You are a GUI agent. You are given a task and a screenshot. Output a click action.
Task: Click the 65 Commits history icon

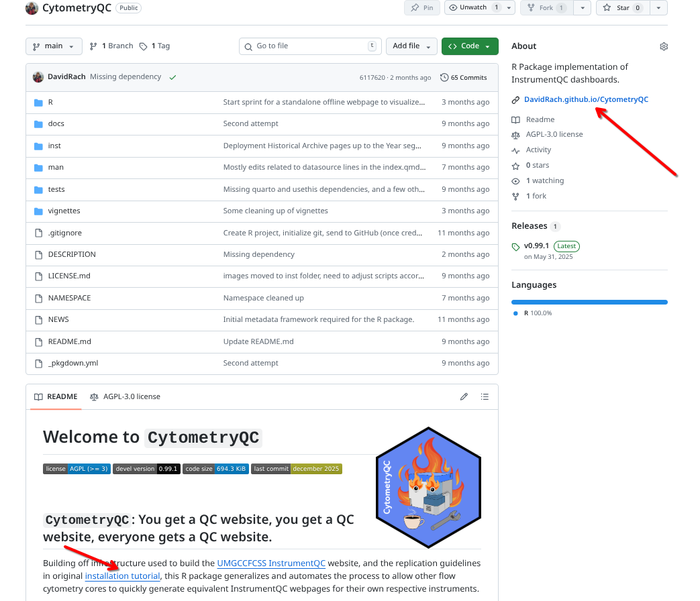[444, 77]
